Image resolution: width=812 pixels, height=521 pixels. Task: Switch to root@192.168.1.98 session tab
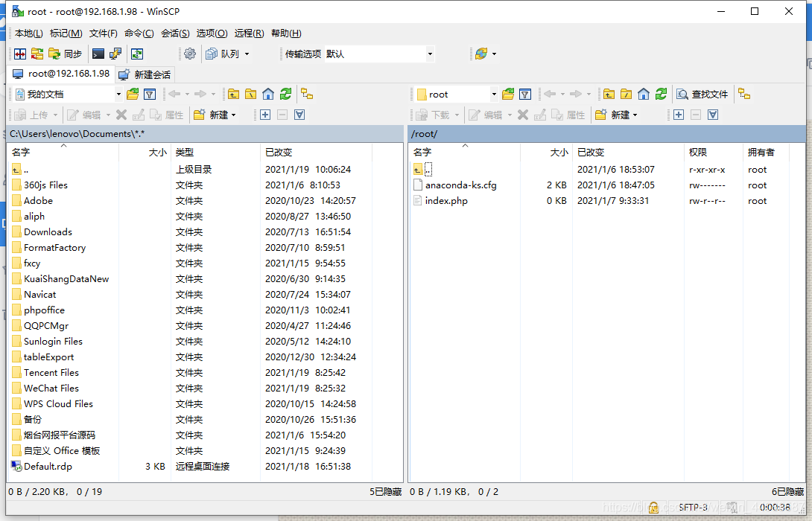point(61,74)
